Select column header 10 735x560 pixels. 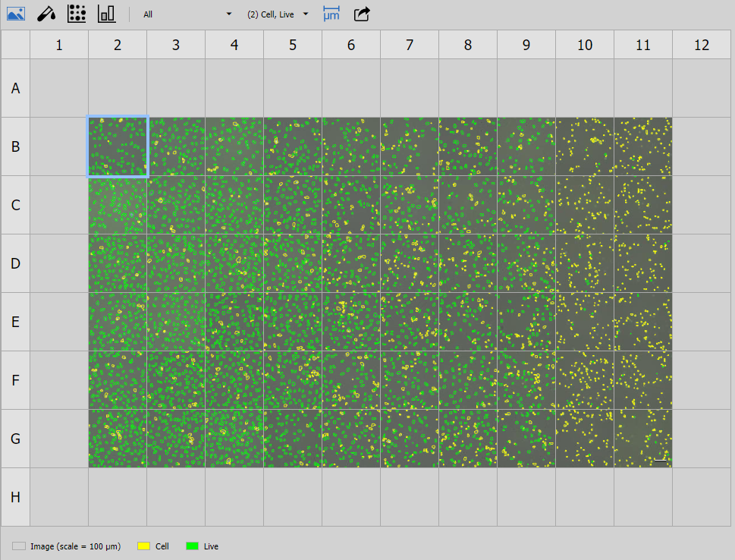point(585,45)
